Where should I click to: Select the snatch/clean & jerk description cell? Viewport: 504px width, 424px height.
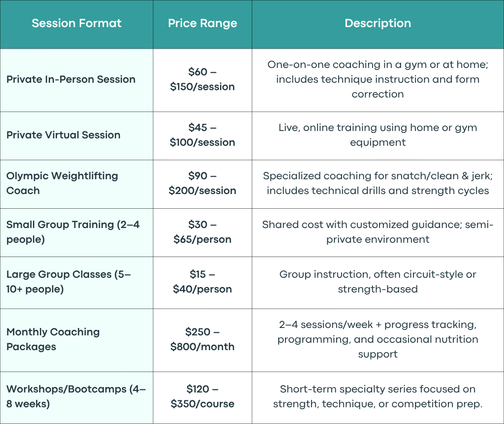point(378,184)
